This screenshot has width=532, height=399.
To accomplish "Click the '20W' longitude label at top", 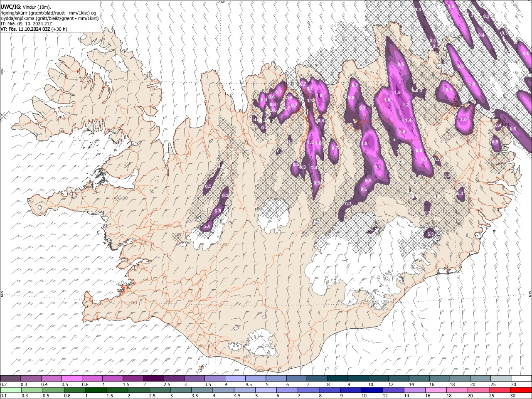I will tap(221, 2).
